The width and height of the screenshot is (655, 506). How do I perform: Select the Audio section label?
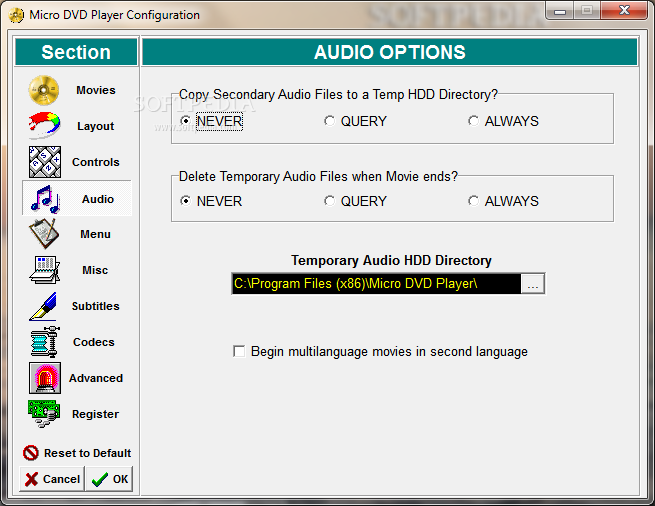(x=98, y=199)
